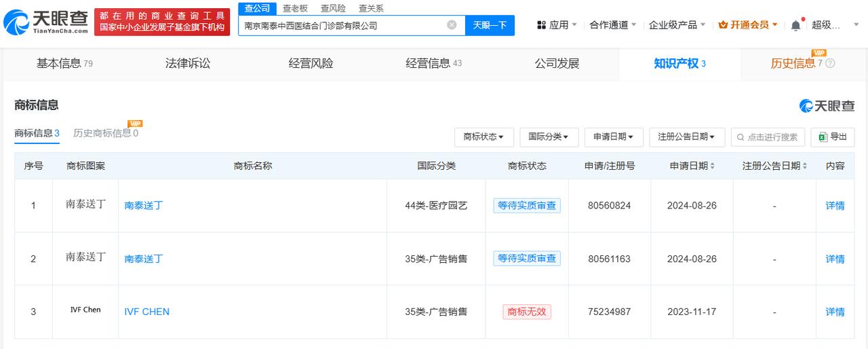Click the magnifier icon in the table search
Screen dimensions: 868x349
pos(741,137)
